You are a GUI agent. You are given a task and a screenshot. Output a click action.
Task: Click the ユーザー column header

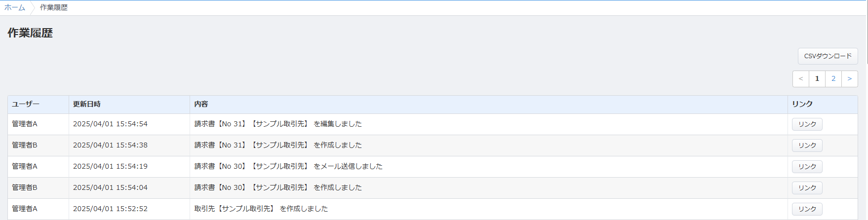coord(26,104)
